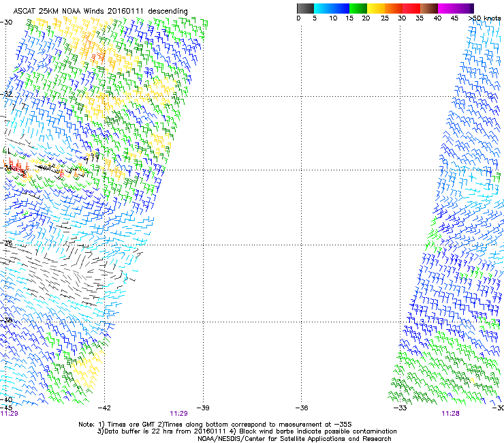The width and height of the screenshot is (504, 443).
Task: Click 'Black wind barbs indicate possible contamination' note
Action: pyautogui.click(x=315, y=431)
